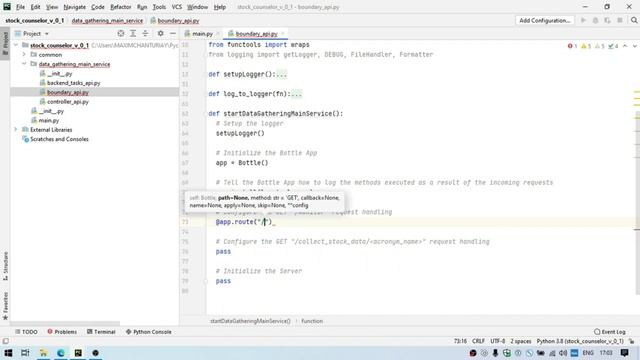Close the main.py editor tab
Screen dimensions: 640x360
click(x=218, y=33)
